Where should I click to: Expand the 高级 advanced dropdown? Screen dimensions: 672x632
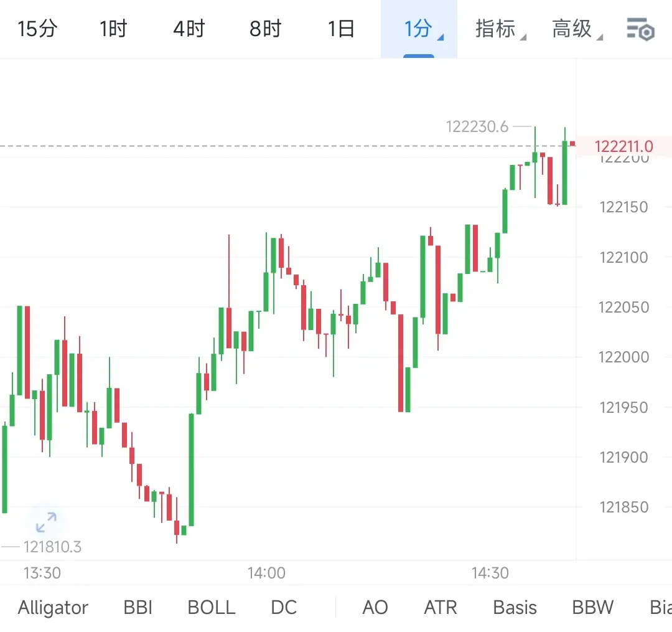tap(577, 29)
